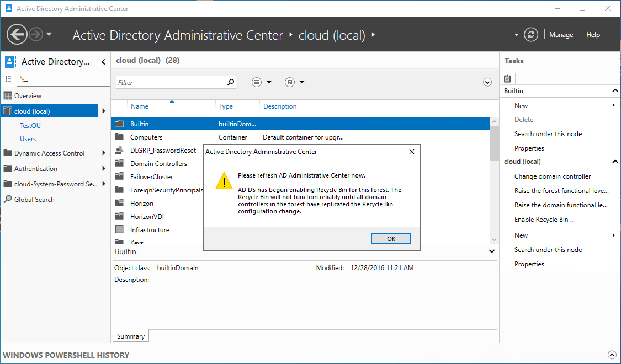Image resolution: width=621 pixels, height=364 pixels.
Task: Open the saved queries disk icon
Action: [290, 82]
